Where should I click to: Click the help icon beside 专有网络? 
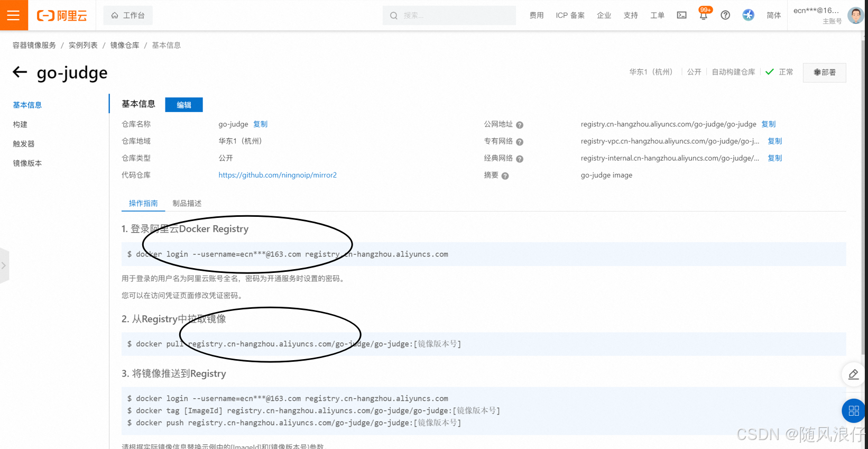(x=520, y=142)
